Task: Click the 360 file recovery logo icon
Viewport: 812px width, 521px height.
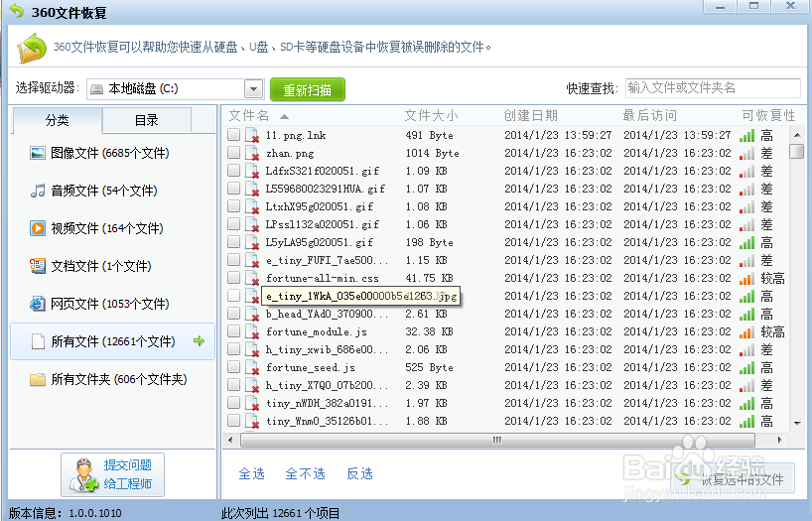Action: tap(32, 49)
